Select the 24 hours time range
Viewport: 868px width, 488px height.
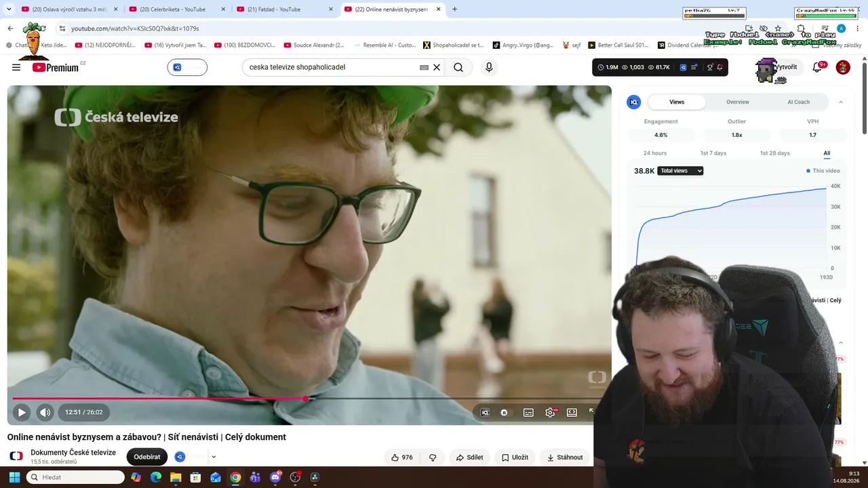[x=655, y=153]
